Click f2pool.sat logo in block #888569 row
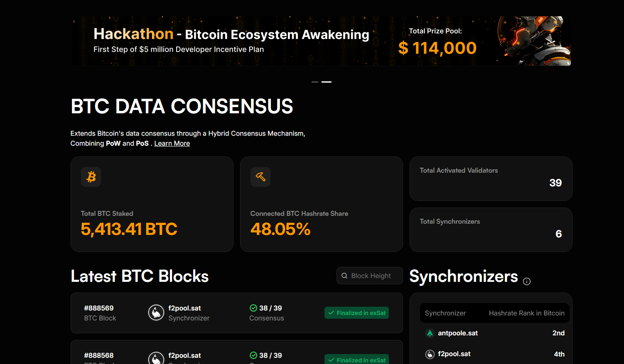Viewport: 624px width, 364px height. coord(156,313)
